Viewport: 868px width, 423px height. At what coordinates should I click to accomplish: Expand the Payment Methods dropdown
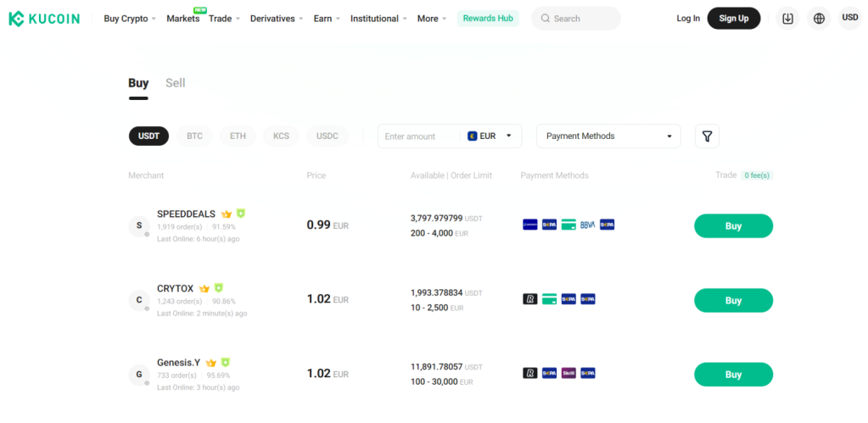pos(608,136)
